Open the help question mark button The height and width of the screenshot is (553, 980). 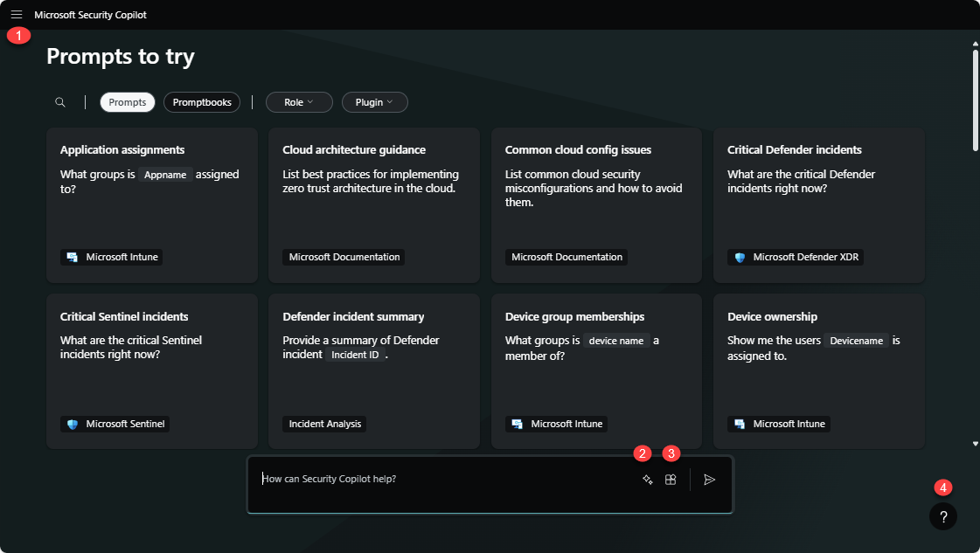(943, 516)
